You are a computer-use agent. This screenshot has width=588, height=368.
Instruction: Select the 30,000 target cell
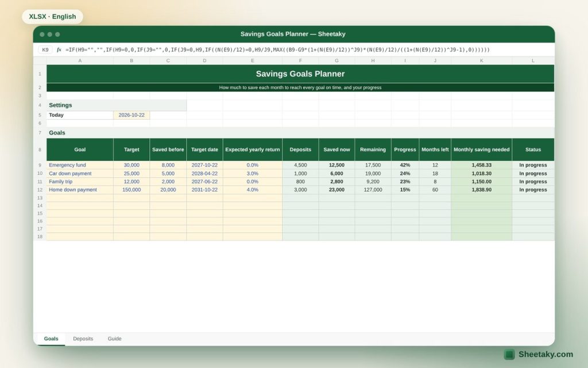(131, 165)
